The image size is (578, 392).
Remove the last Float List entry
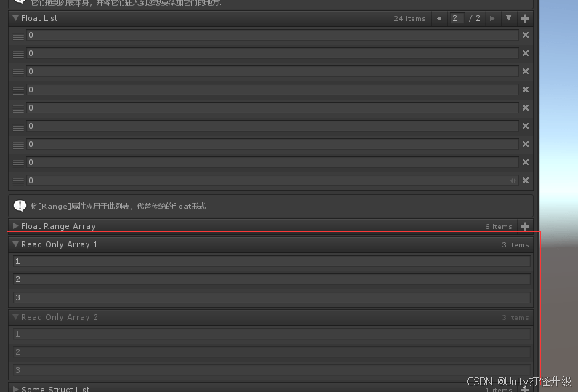526,180
